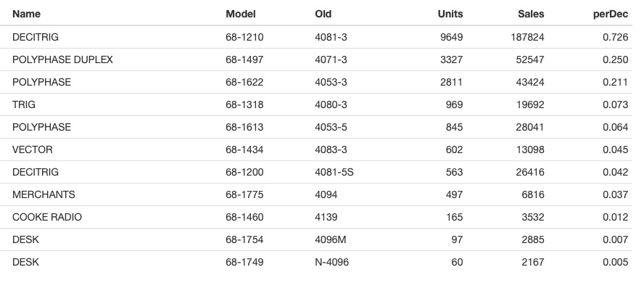Click old number 4081-5S
Screen dimensions: 644x283
click(x=334, y=172)
